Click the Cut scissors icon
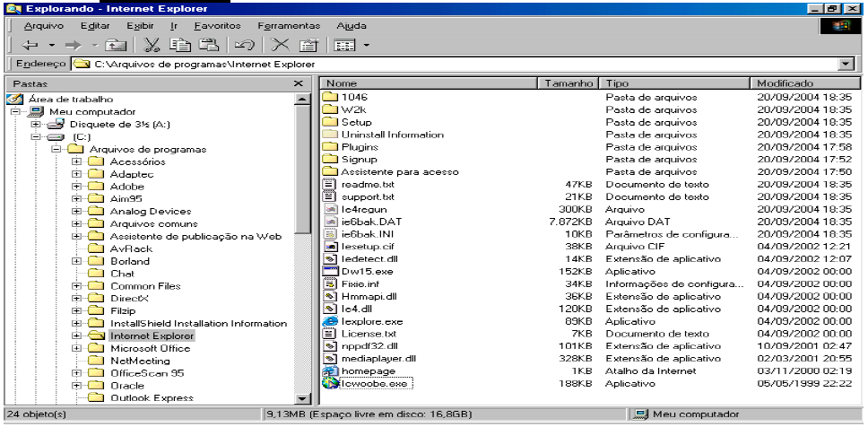868x427 pixels. [x=152, y=46]
